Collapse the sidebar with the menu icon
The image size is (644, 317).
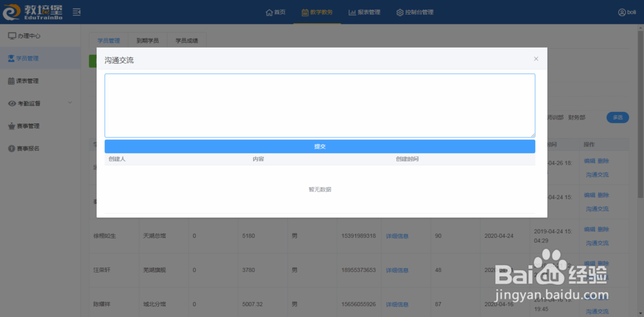(x=77, y=12)
